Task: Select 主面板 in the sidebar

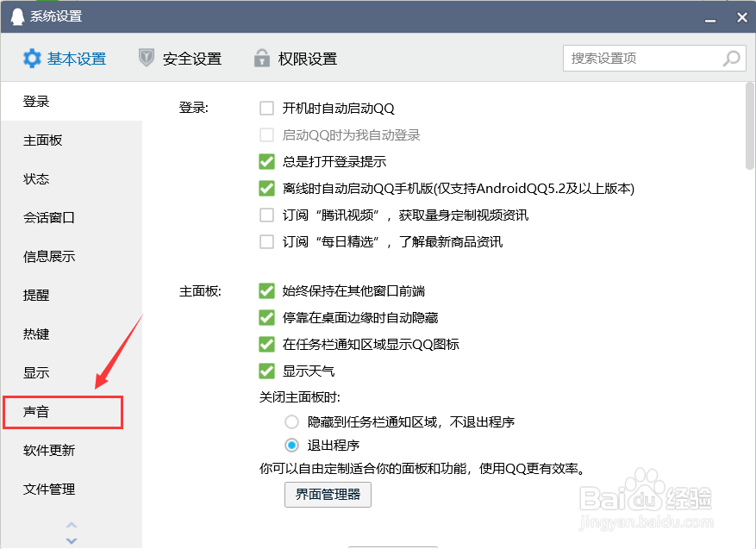Action: (x=72, y=140)
